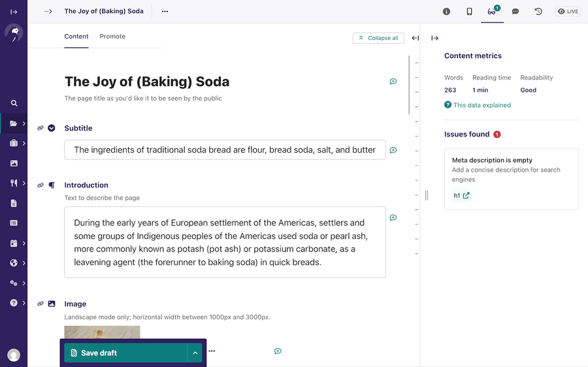
Task: Open the user avatar in the sidebar
Action: pyautogui.click(x=14, y=355)
